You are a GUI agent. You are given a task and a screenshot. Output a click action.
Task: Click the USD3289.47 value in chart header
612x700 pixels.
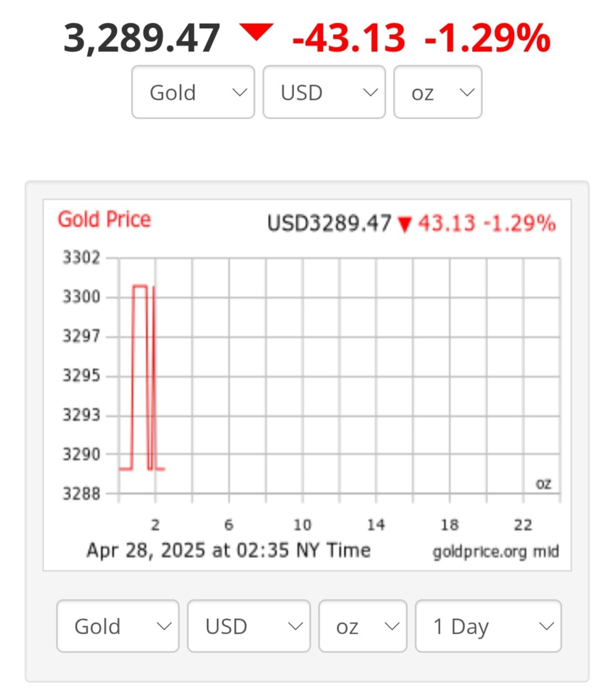(x=329, y=224)
